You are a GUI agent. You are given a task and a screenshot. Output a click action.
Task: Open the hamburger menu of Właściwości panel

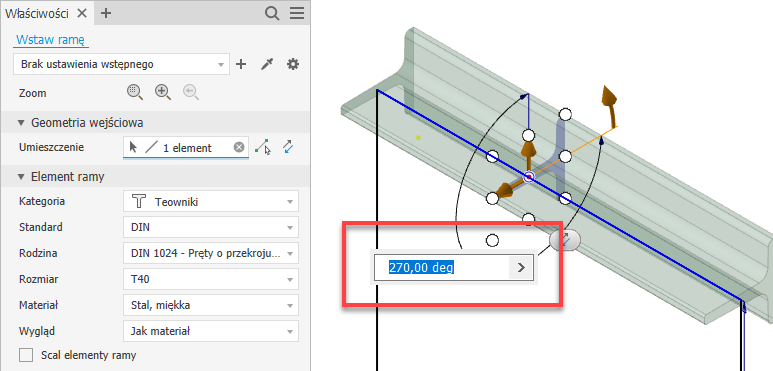pyautogui.click(x=297, y=13)
